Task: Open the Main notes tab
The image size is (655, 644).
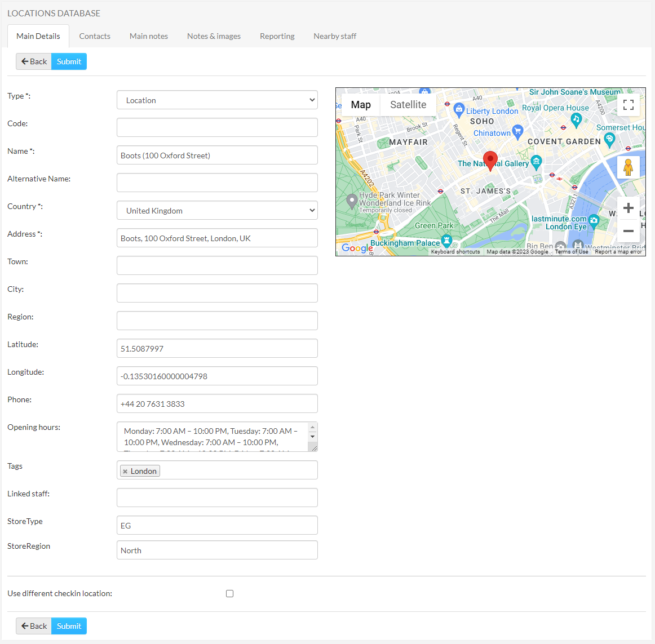Action: [x=149, y=36]
